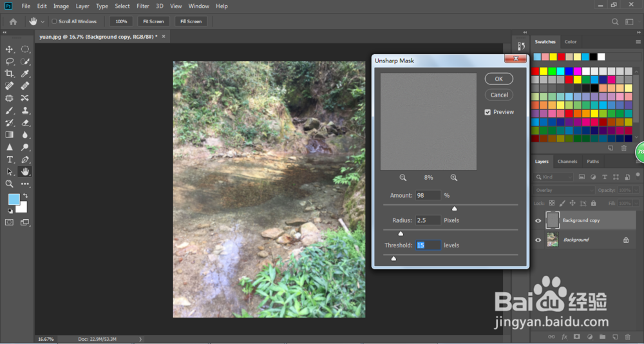Toggle lock position icon
The image size is (644, 344).
(x=573, y=203)
